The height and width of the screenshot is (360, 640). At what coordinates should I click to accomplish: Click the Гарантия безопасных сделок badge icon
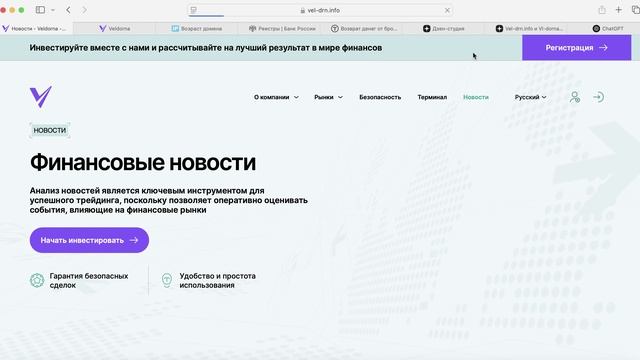(x=37, y=280)
